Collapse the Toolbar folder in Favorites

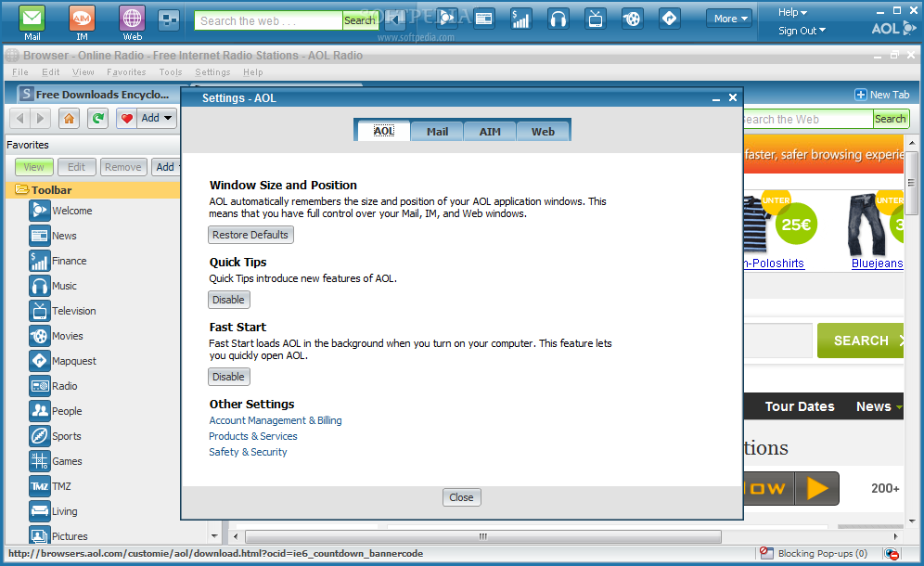coord(22,189)
